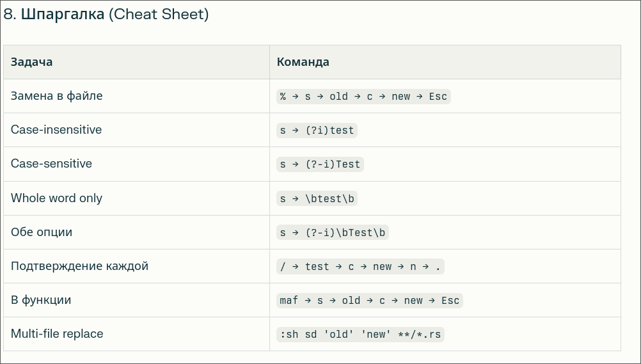641x364 pixels.
Task: Click the 'Команда' column header
Action: 303,62
